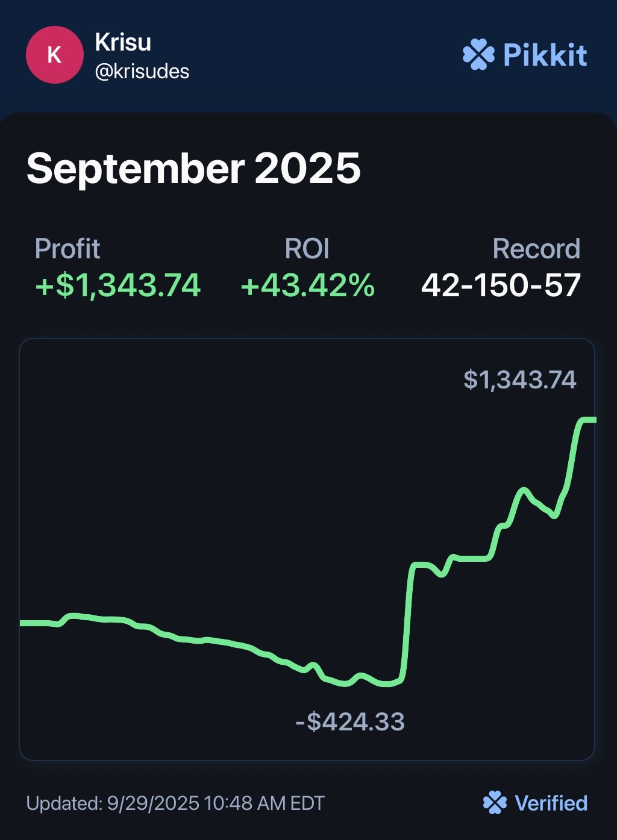Tap the "Krisu" display name

pos(123,42)
